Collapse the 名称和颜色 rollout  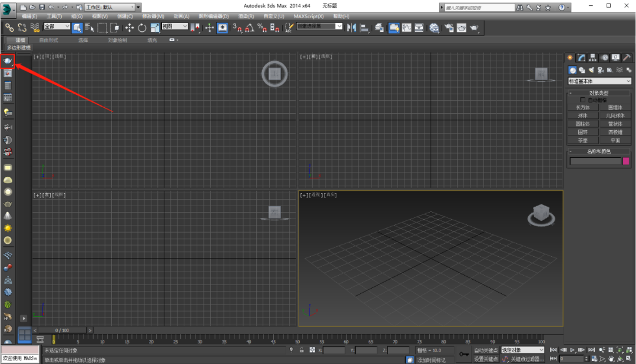(599, 151)
